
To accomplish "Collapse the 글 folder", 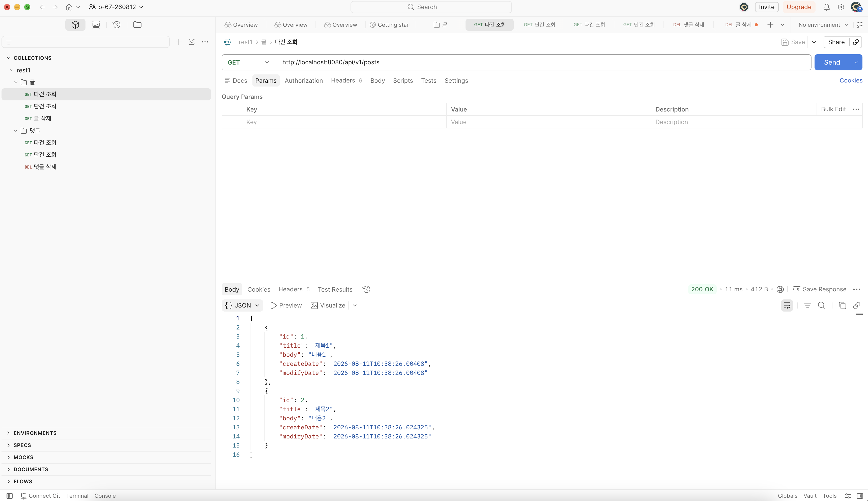I will 16,82.
